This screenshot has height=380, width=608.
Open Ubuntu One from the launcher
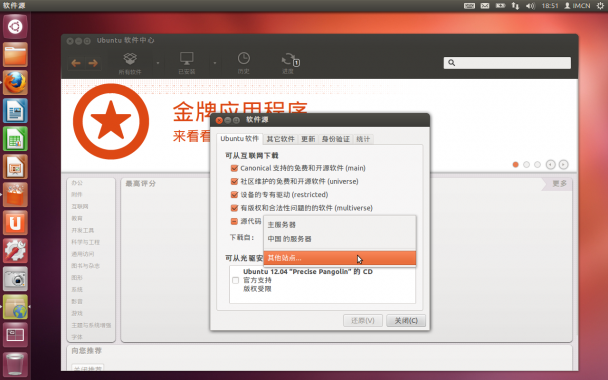click(15, 223)
